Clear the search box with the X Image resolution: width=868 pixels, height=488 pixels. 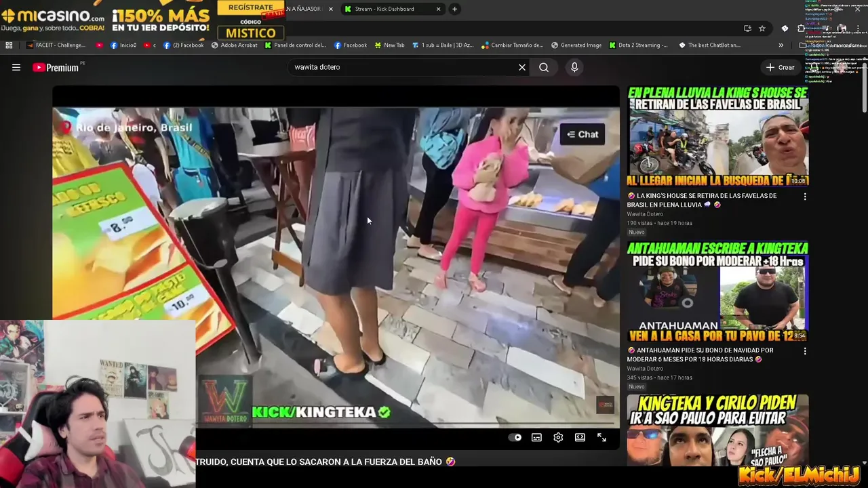[x=522, y=67]
